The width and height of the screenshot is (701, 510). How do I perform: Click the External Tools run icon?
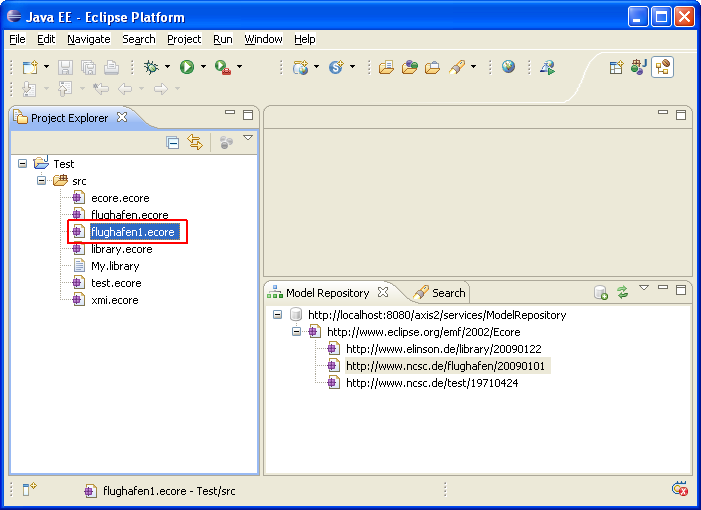223,67
